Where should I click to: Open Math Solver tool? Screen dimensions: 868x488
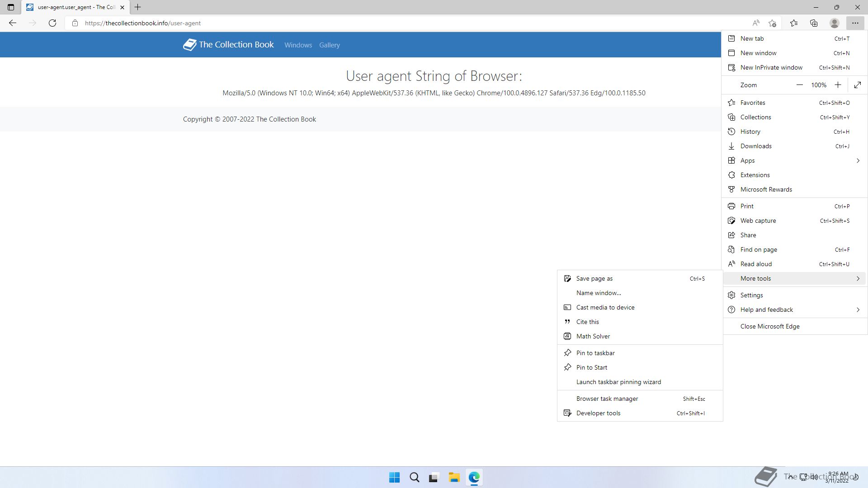coord(640,336)
